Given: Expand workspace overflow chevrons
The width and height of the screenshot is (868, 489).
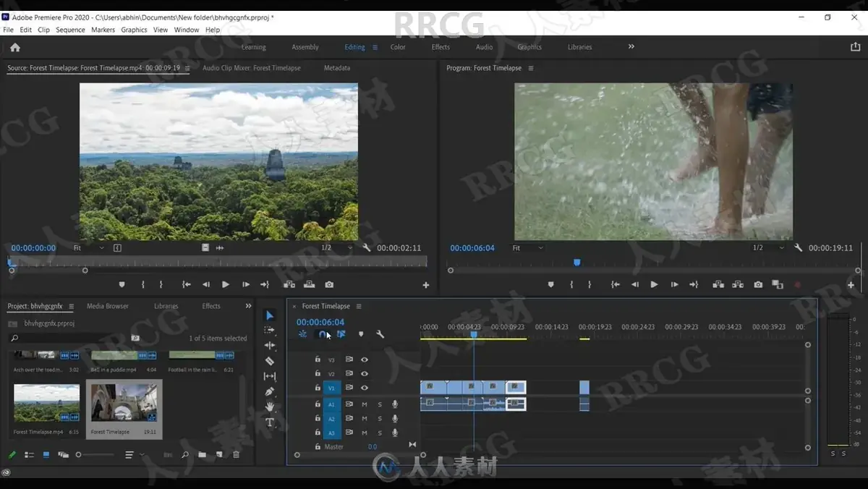Looking at the screenshot, I should click(x=631, y=46).
